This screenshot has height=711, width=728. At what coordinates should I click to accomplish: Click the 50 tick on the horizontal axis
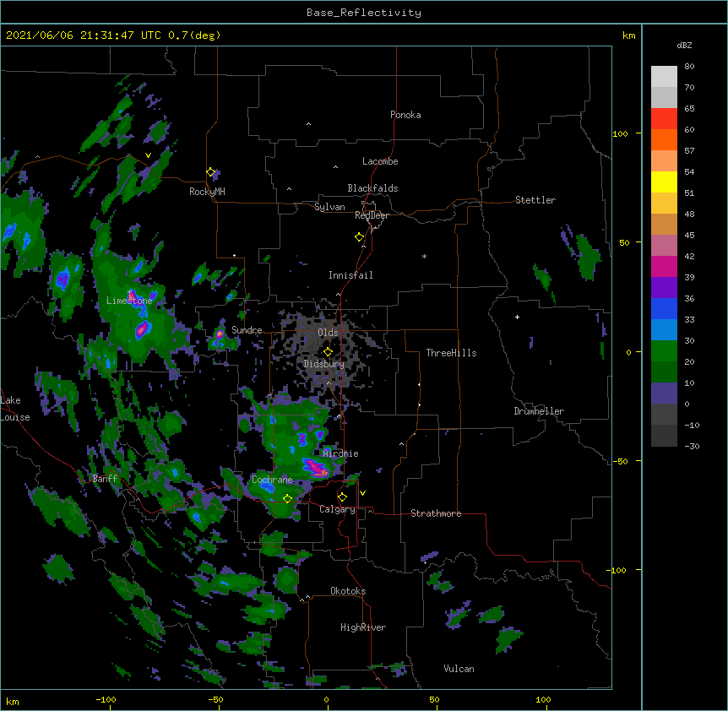pyautogui.click(x=434, y=699)
